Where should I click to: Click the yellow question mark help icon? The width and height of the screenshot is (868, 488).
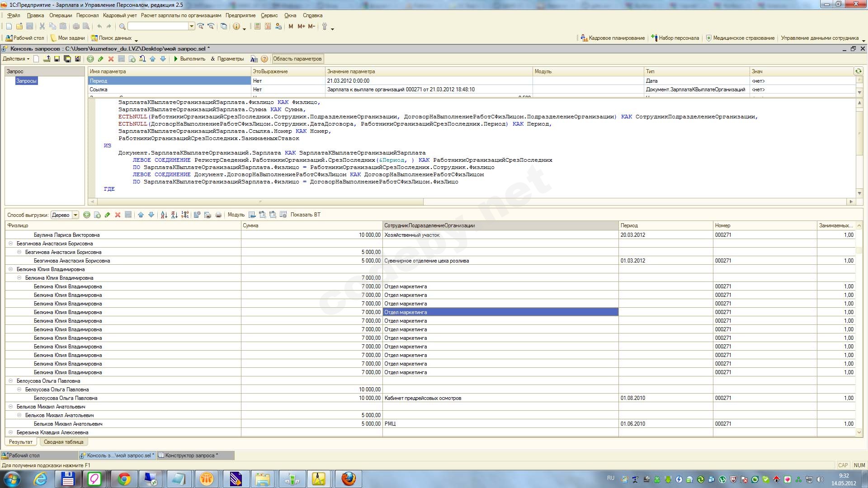coord(264,59)
